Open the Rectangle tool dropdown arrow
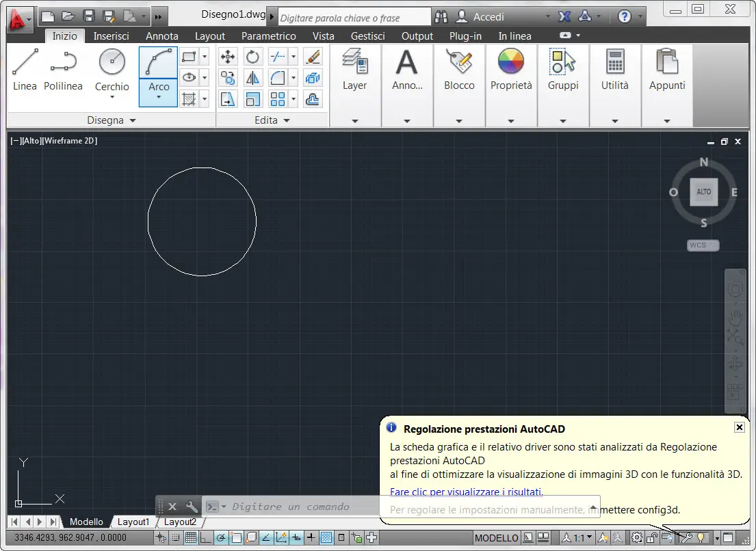Viewport: 756px width, 551px height. click(x=205, y=57)
